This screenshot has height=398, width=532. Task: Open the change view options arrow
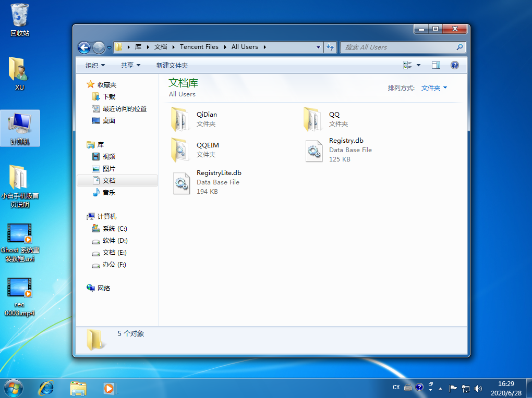418,65
